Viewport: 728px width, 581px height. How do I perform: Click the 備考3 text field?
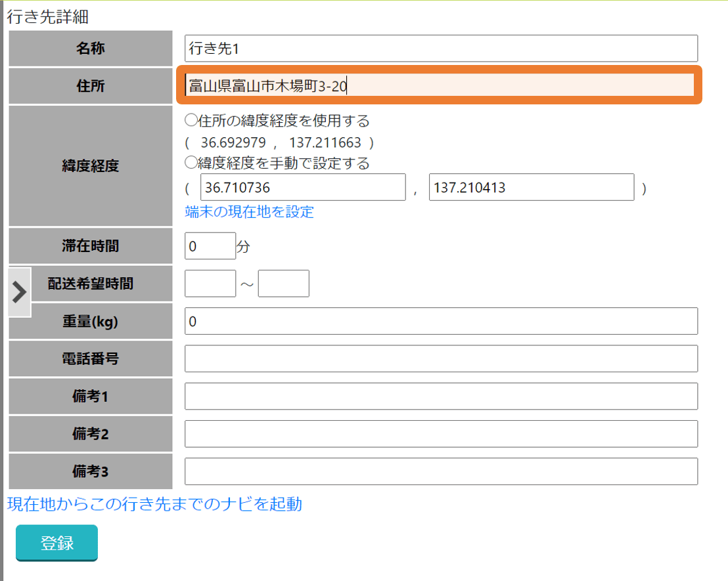point(441,471)
